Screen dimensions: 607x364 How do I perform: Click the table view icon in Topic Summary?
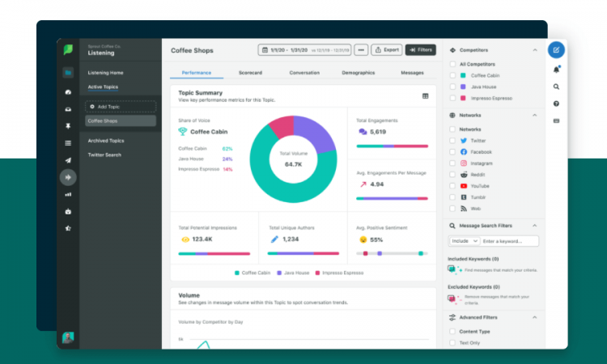[x=426, y=95]
